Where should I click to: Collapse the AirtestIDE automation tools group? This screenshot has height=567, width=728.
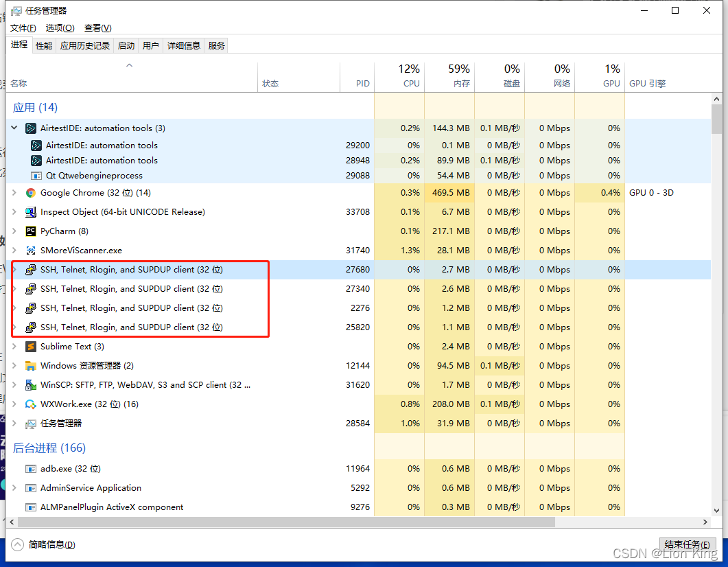pos(14,128)
